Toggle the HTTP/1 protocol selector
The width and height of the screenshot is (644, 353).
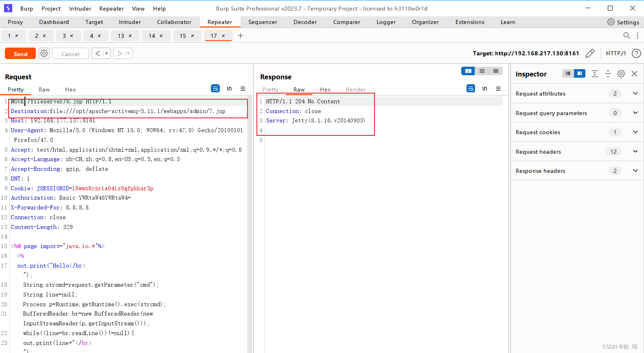click(x=616, y=53)
